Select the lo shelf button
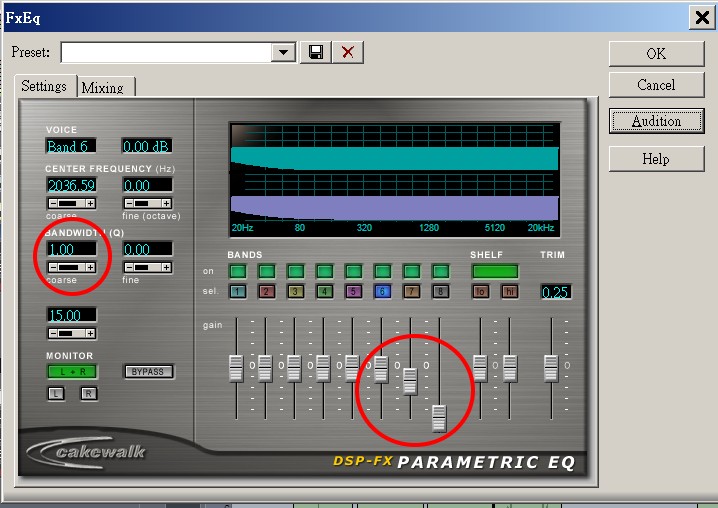Viewport: 718px width, 508px height. pos(482,292)
